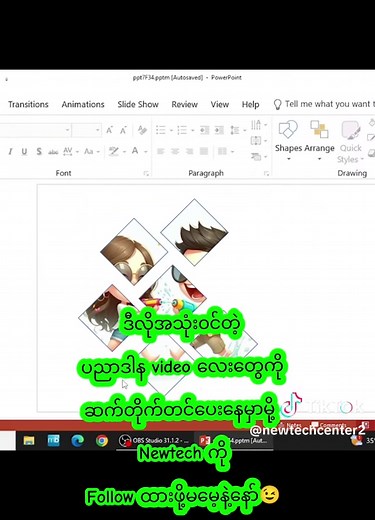Image resolution: width=375 pixels, height=520 pixels.
Task: Toggle strikethrough formatting
Action: (x=53, y=152)
